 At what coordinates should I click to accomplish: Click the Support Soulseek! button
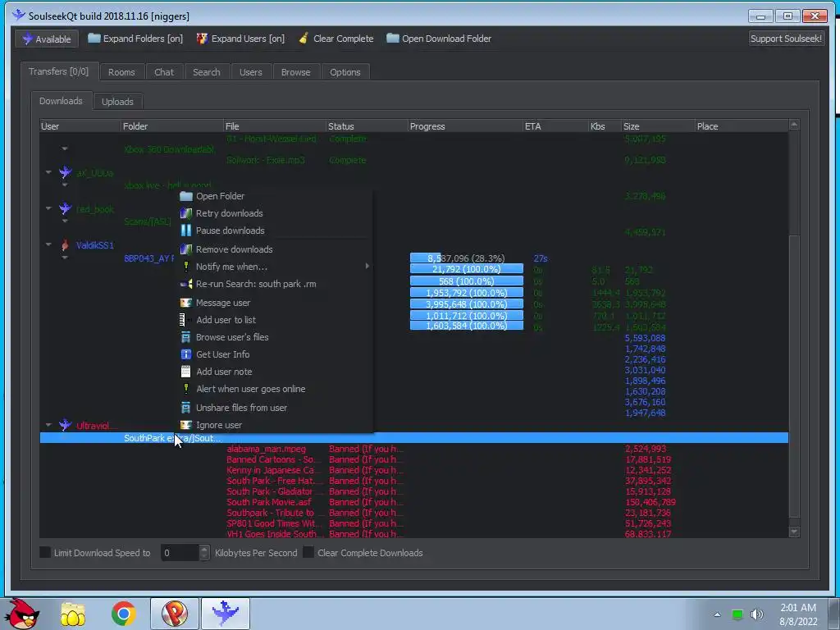click(x=786, y=39)
